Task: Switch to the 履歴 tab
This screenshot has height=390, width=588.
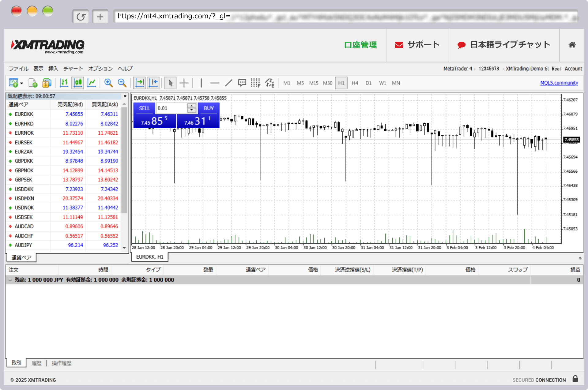Action: 36,363
